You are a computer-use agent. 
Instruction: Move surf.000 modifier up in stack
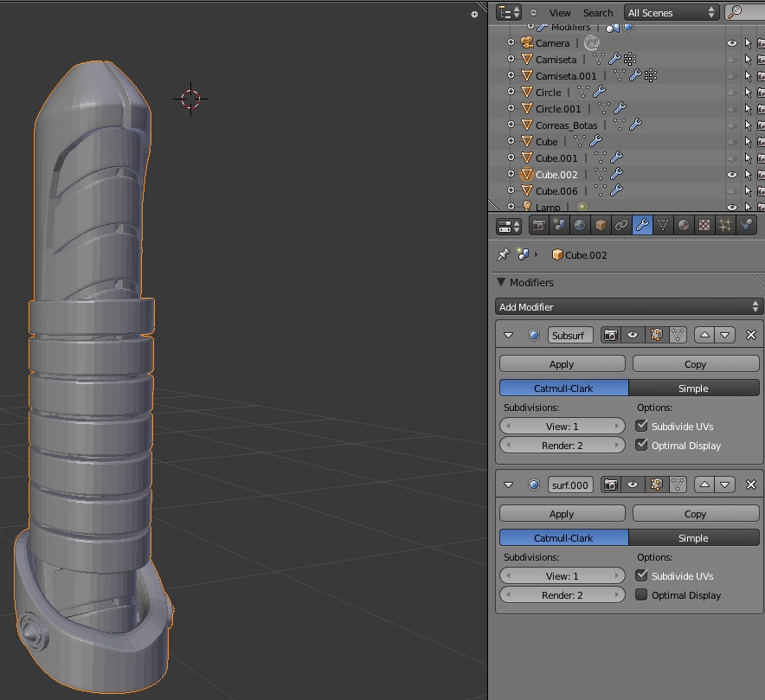pyautogui.click(x=704, y=485)
